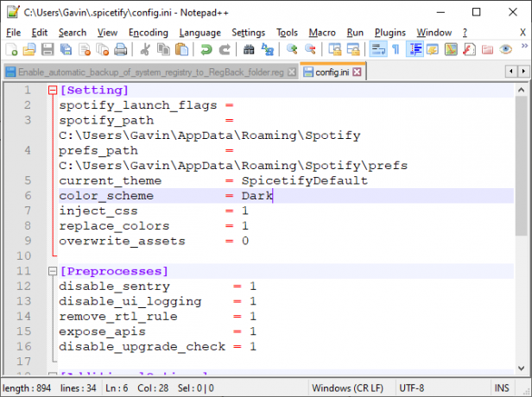The image size is (532, 397).
Task: Print the document using the printer icon
Action: 121,49
